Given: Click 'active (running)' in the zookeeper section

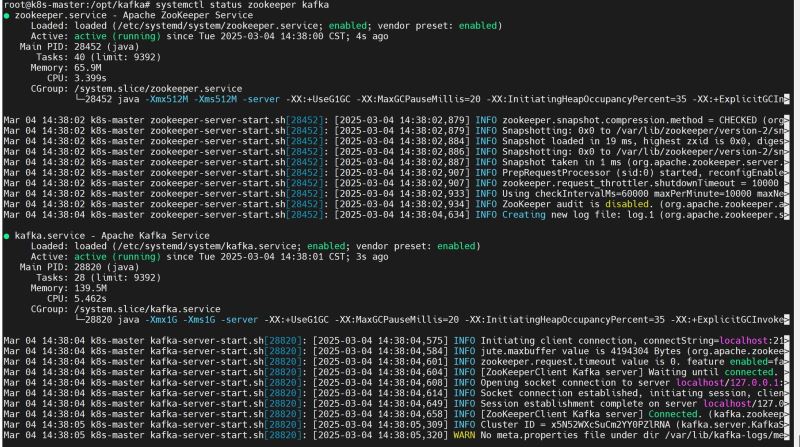Looking at the screenshot, I should (117, 36).
